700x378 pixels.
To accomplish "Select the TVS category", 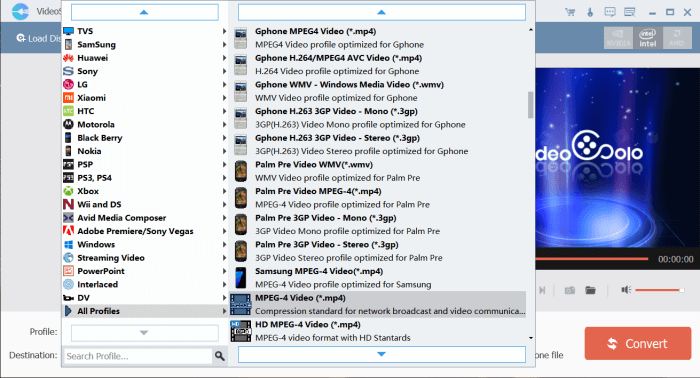I will [x=145, y=31].
